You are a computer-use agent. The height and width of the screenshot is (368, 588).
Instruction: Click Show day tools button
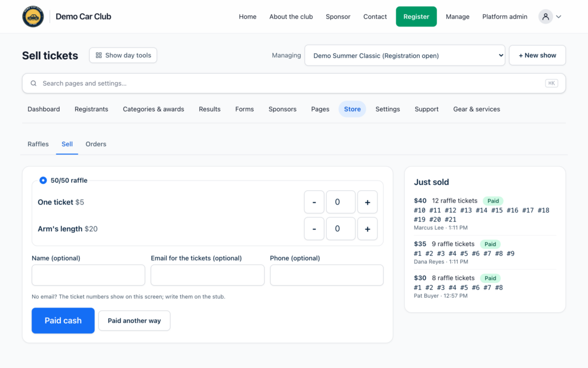[123, 55]
